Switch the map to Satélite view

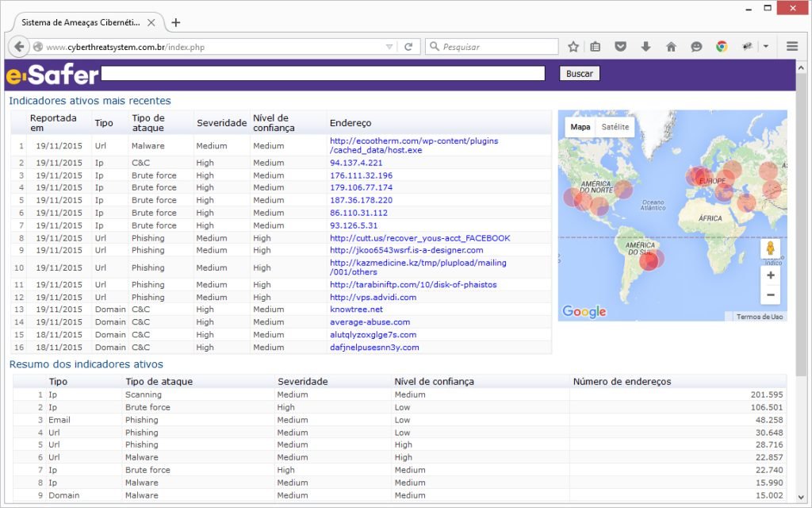[615, 127]
